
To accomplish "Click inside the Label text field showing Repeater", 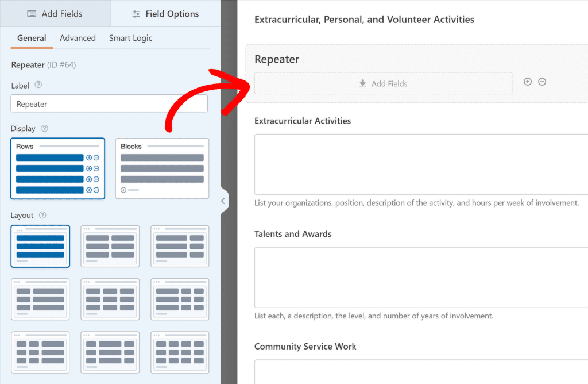I will point(109,103).
